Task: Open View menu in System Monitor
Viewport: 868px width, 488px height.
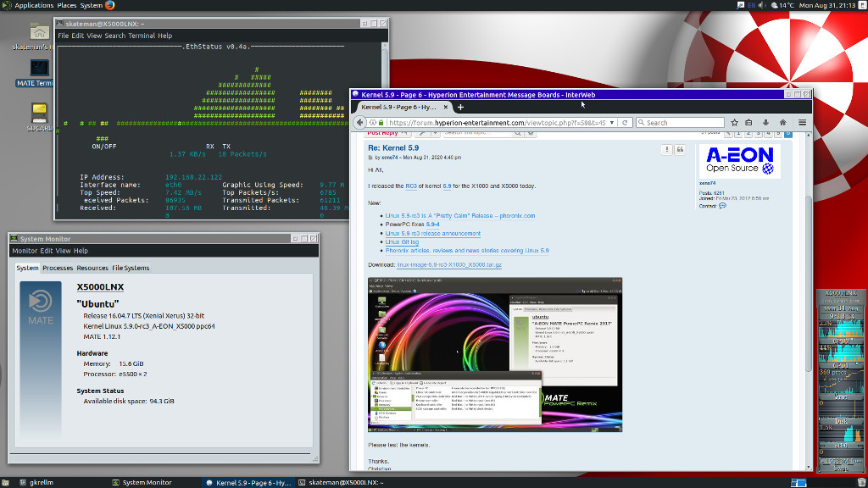Action: point(63,251)
